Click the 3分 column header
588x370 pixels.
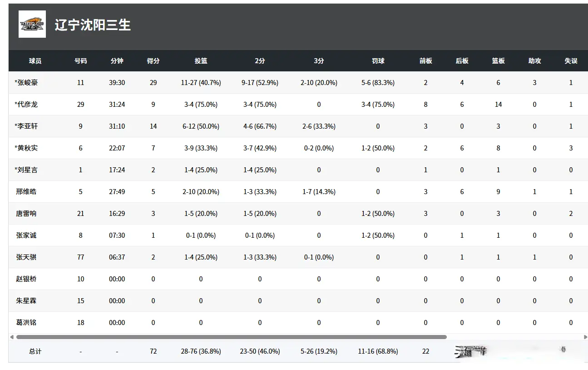[319, 61]
